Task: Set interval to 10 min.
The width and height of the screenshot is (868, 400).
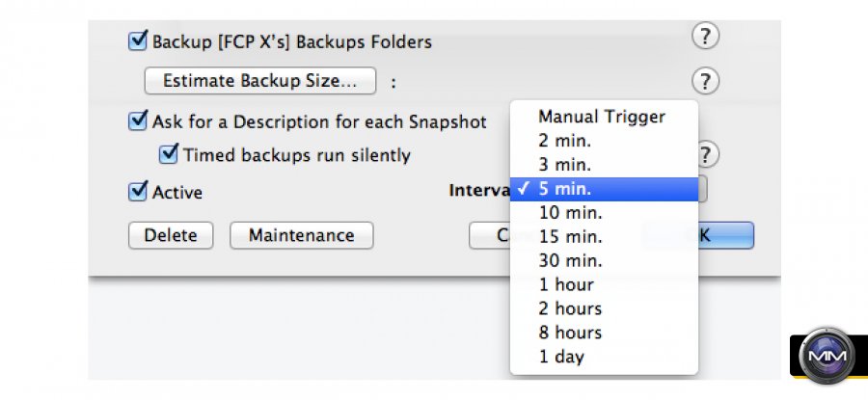Action: click(x=569, y=213)
